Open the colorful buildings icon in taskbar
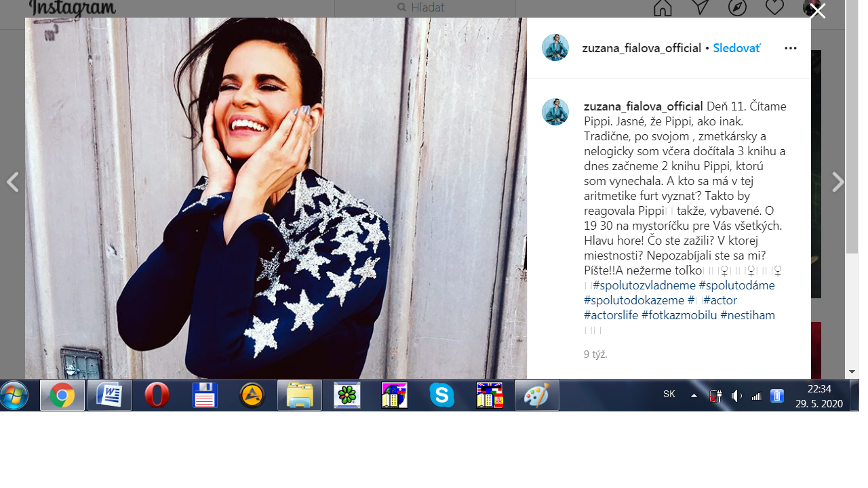 point(394,395)
